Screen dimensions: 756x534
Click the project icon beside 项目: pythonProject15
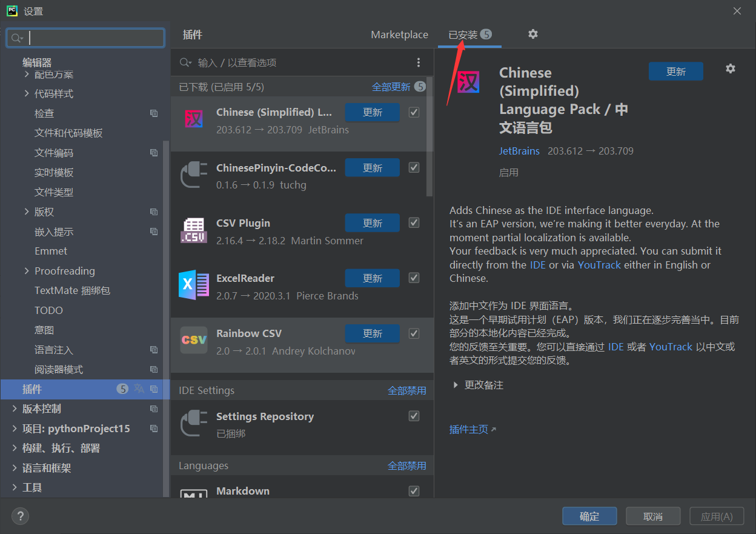154,429
